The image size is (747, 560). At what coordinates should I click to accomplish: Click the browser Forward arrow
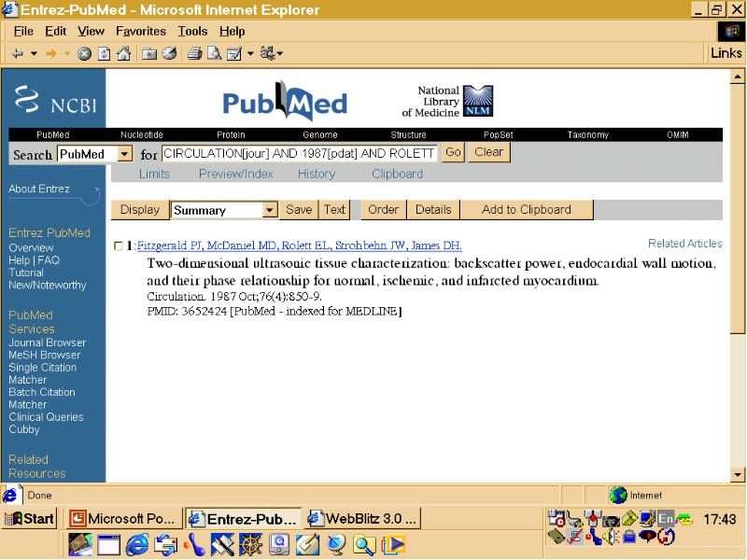pos(51,54)
